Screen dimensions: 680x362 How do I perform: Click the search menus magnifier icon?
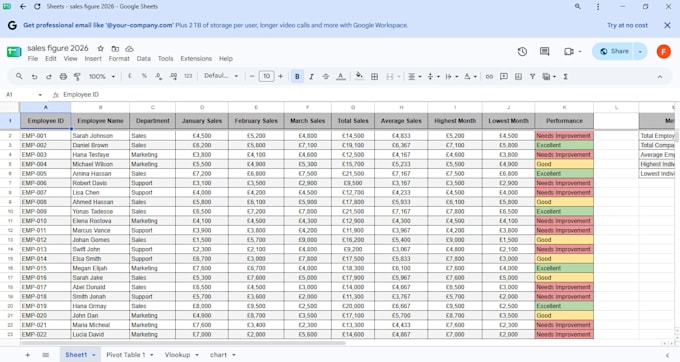(x=19, y=76)
